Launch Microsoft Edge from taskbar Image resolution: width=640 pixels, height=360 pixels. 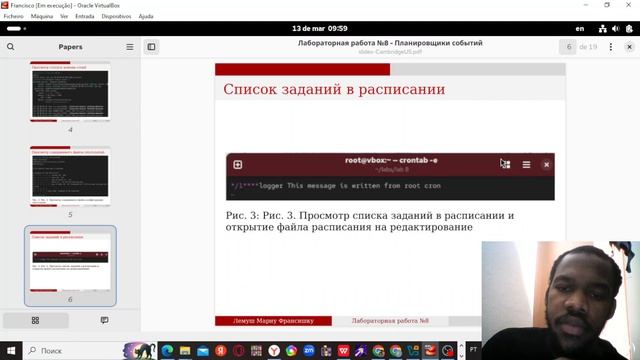pos(167,351)
